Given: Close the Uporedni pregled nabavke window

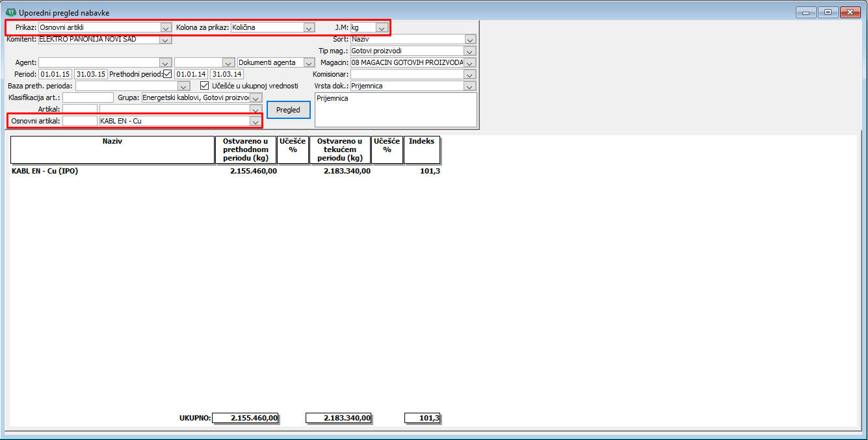Looking at the screenshot, I should [848, 12].
